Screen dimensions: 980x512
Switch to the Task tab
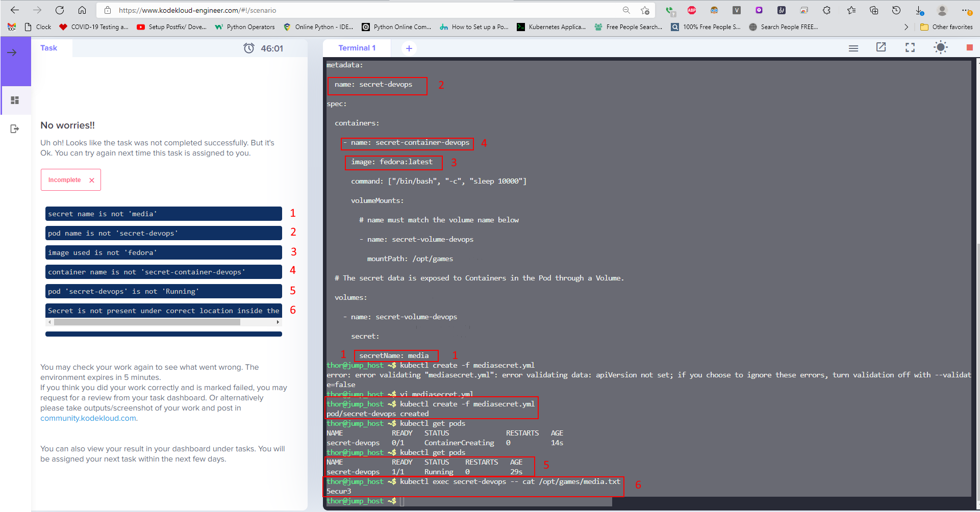click(49, 48)
